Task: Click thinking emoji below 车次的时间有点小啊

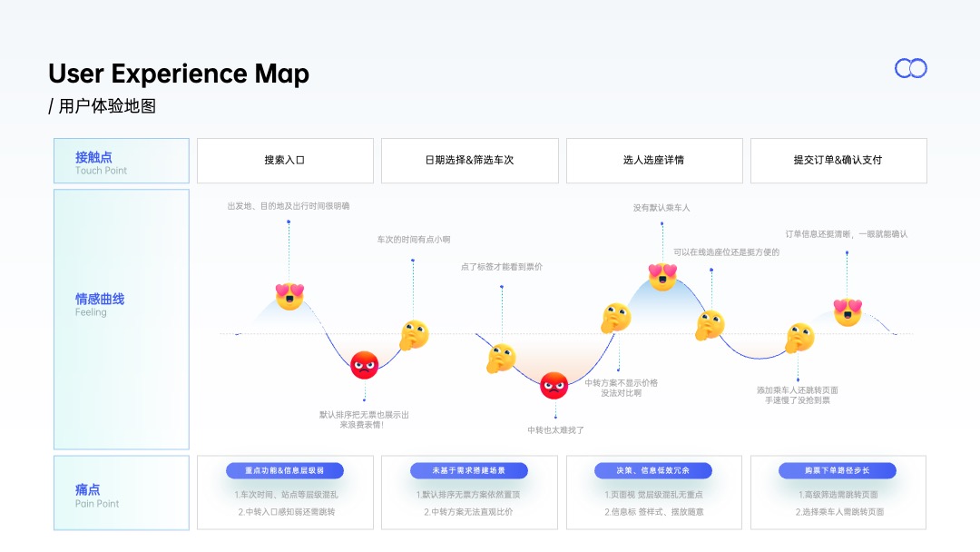Action: click(x=415, y=335)
